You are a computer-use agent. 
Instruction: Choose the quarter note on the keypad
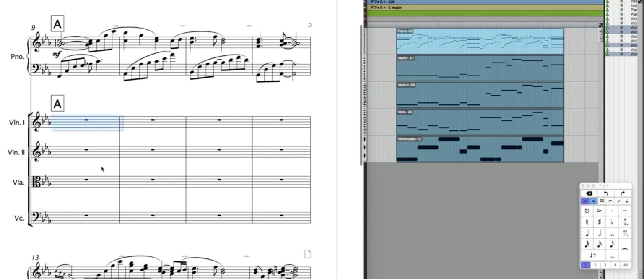coord(587,234)
